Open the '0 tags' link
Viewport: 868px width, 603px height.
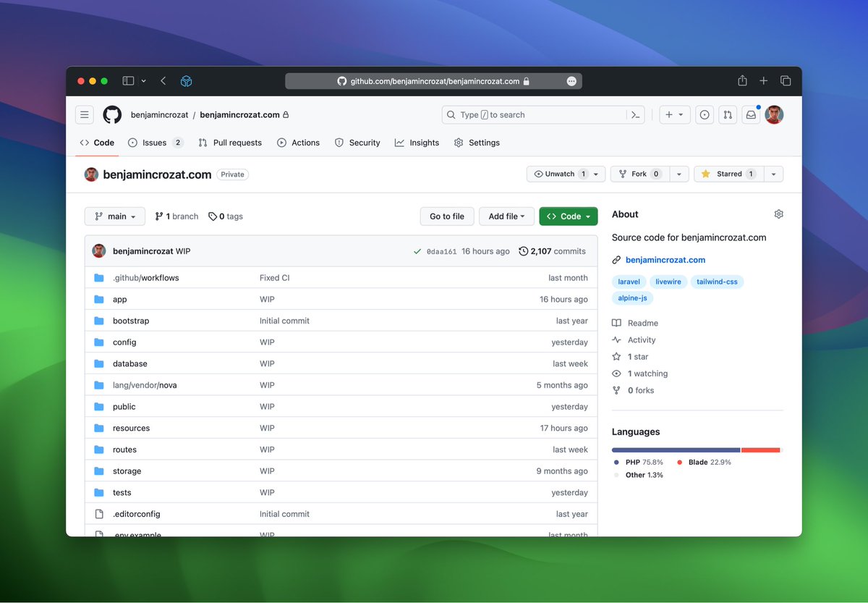(x=226, y=216)
